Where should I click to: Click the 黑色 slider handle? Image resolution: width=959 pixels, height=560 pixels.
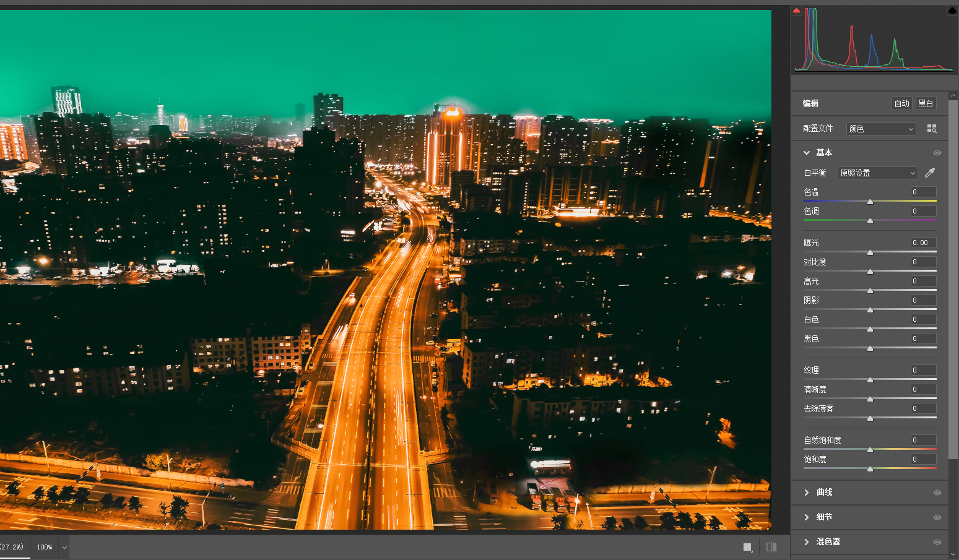coord(870,348)
